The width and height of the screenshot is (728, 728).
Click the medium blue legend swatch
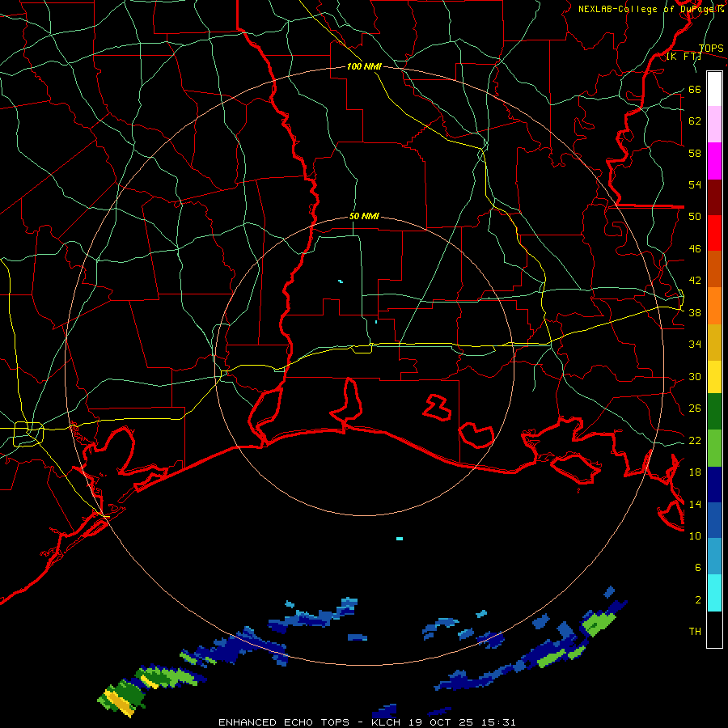pyautogui.click(x=714, y=520)
